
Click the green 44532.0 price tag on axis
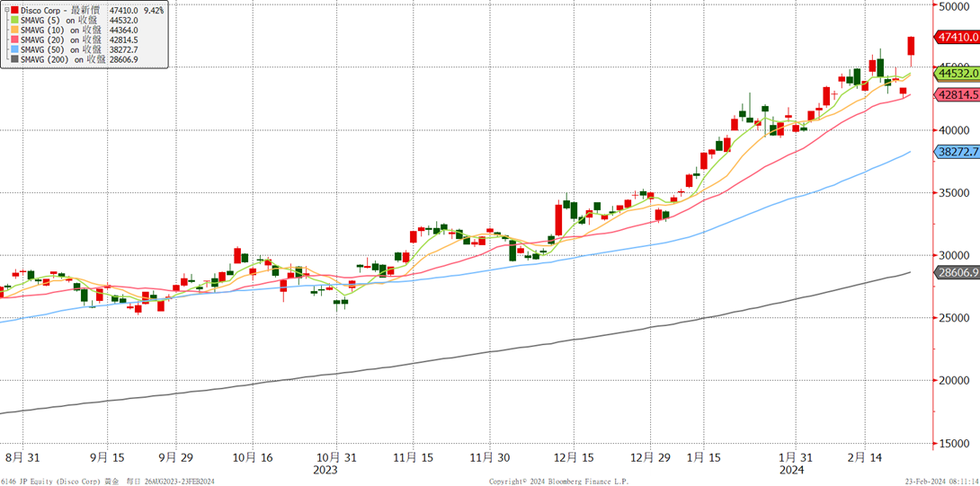coord(957,74)
